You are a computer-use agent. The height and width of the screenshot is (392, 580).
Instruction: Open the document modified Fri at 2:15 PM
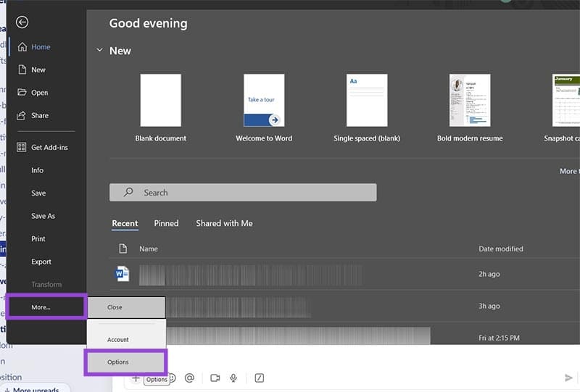373,334
